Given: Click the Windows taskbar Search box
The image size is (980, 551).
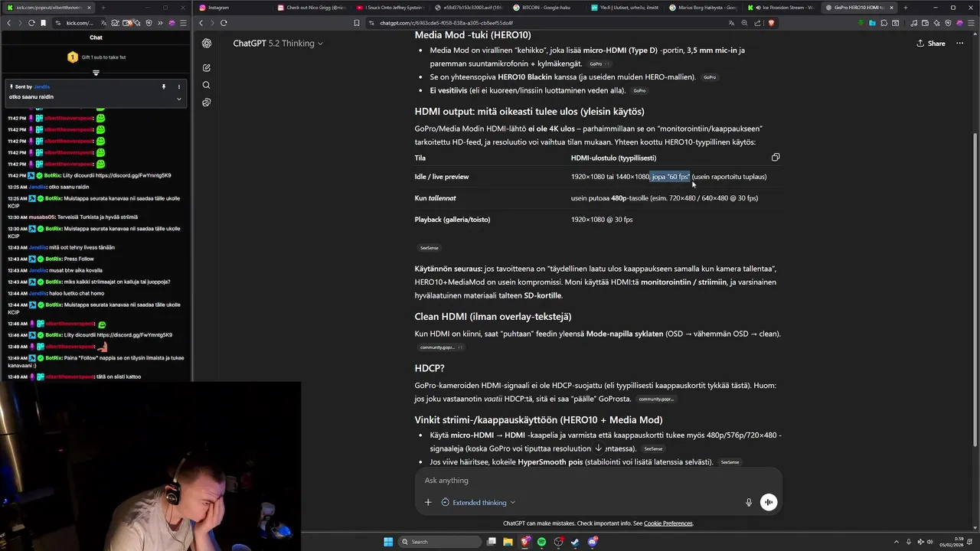Looking at the screenshot, I should point(439,542).
